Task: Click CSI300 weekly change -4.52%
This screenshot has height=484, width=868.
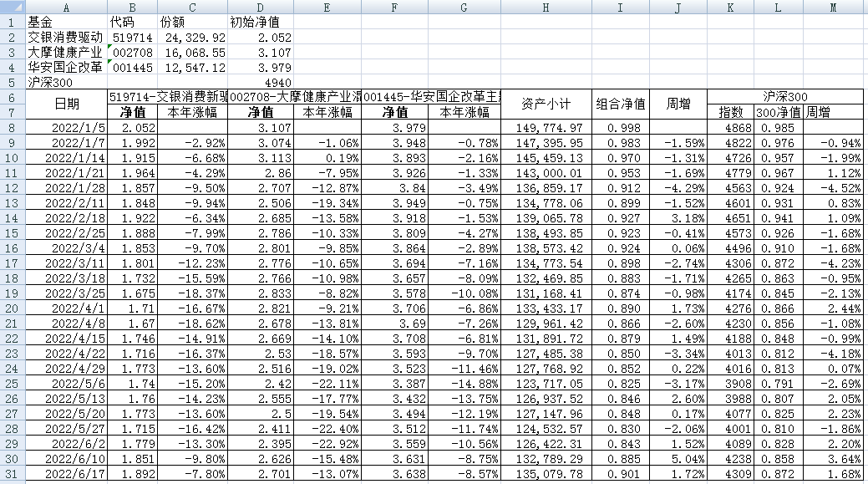Action: (833, 188)
